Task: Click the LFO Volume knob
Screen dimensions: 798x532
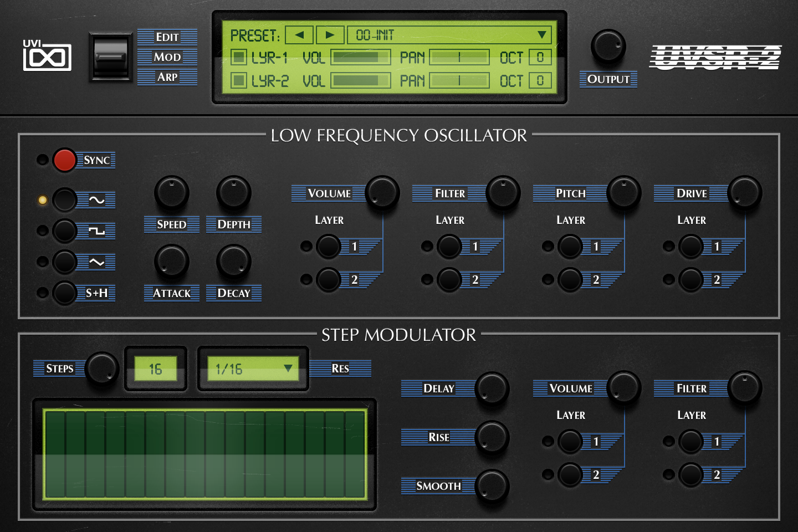Action: click(382, 193)
